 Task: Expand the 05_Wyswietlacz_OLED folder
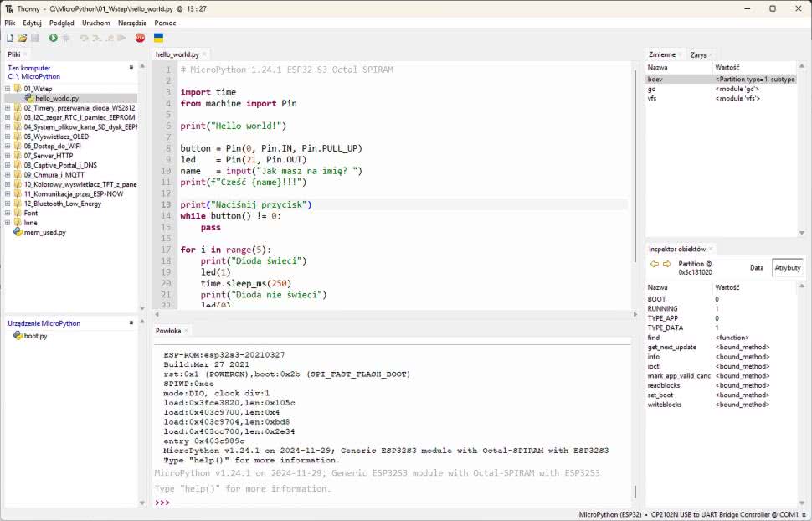8,137
